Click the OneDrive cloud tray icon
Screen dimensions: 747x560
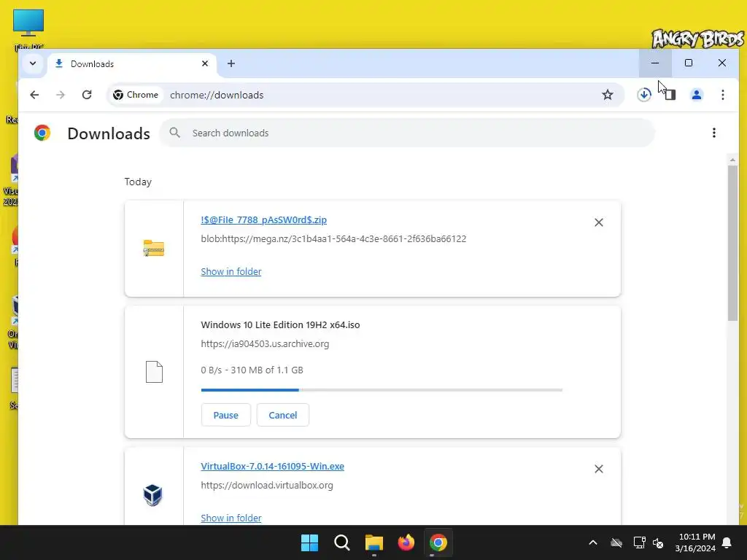[616, 542]
